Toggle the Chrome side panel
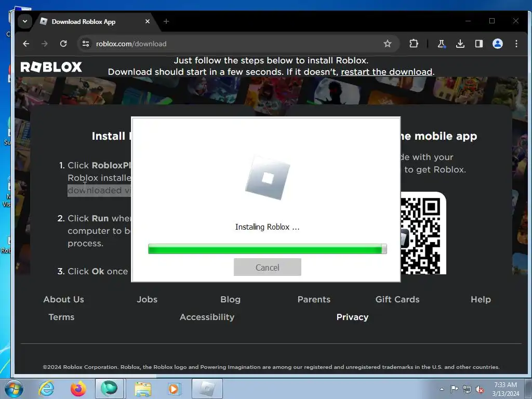The image size is (532, 399). (x=478, y=44)
